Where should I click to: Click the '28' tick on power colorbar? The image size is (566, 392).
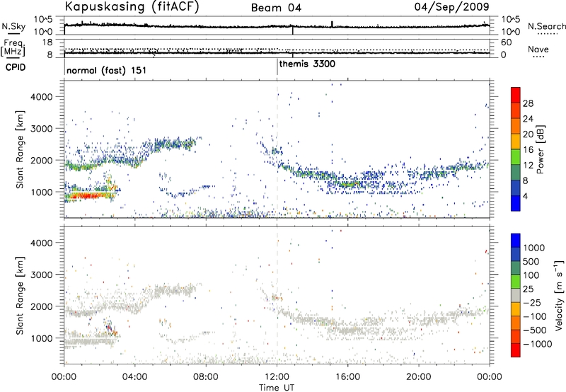(528, 103)
